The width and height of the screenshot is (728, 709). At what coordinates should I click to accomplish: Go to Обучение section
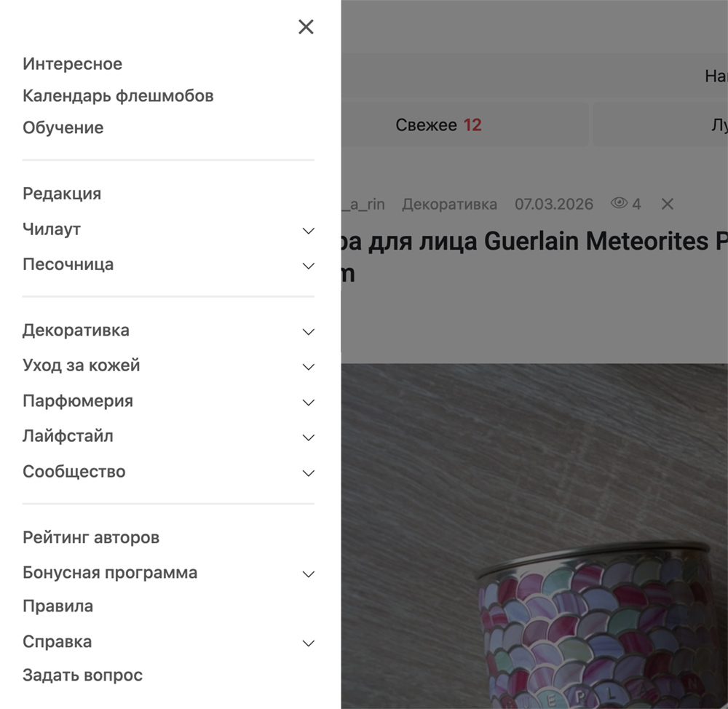63,127
